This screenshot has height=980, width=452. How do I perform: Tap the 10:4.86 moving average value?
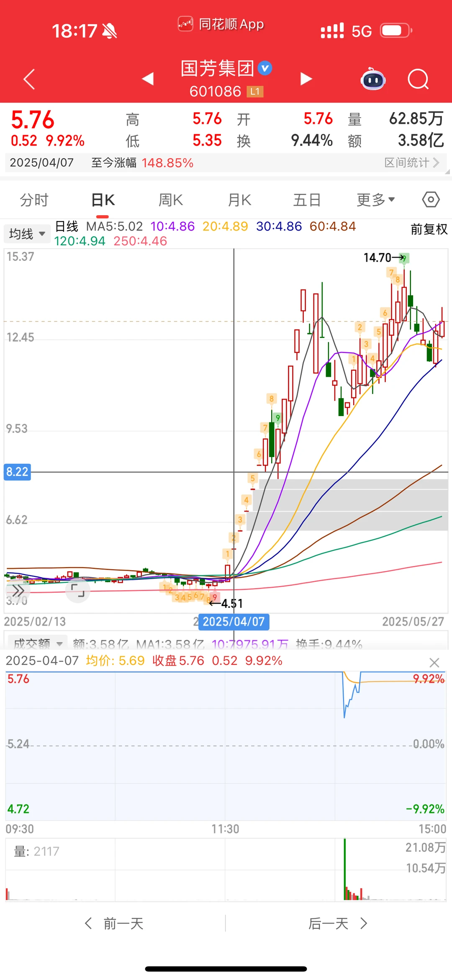[172, 226]
